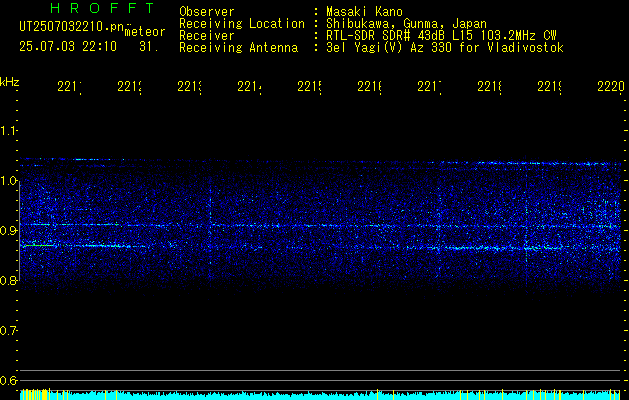Click the 2216 time marker

point(369,87)
